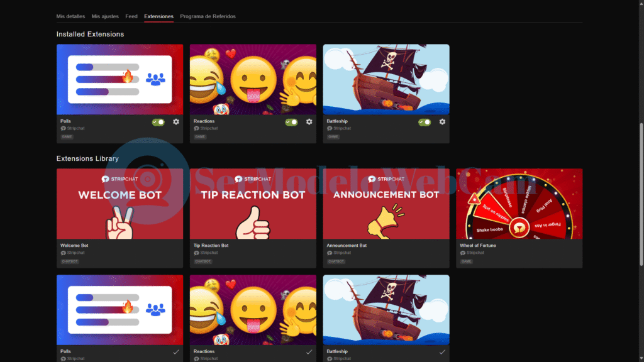644x362 pixels.
Task: Click the page vertical scrollbar
Action: tap(641, 195)
